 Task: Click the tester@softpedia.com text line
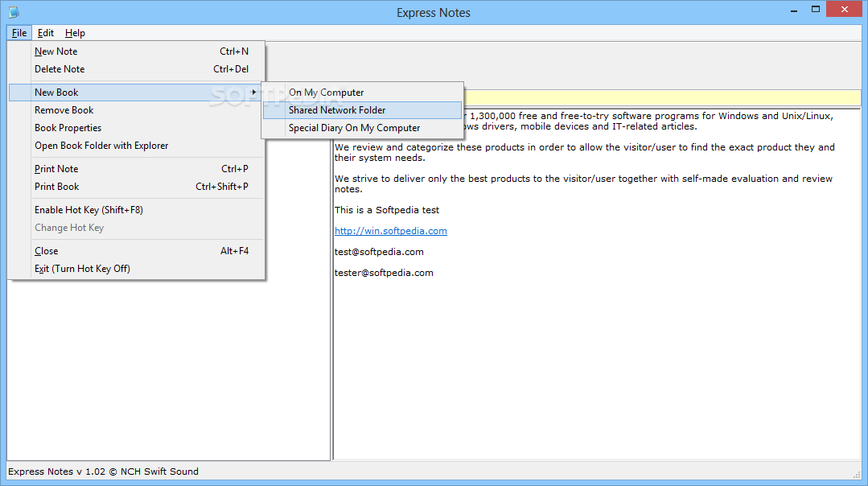coord(384,273)
